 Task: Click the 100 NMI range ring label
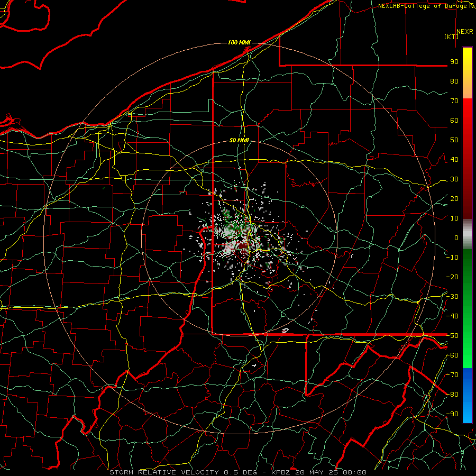(239, 42)
